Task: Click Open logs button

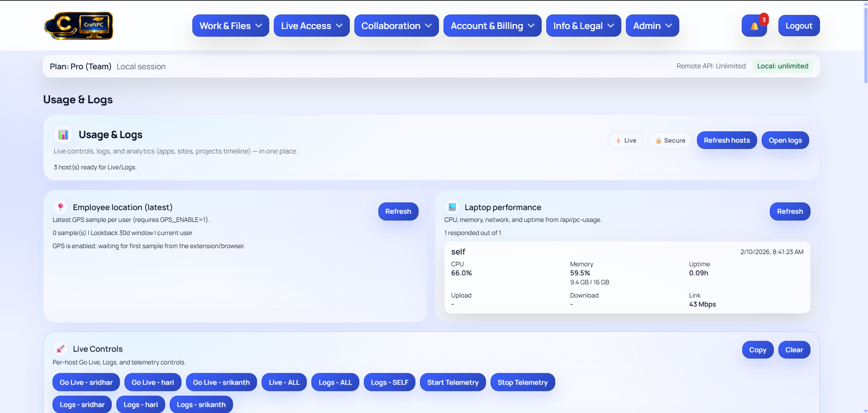Action: pos(785,140)
